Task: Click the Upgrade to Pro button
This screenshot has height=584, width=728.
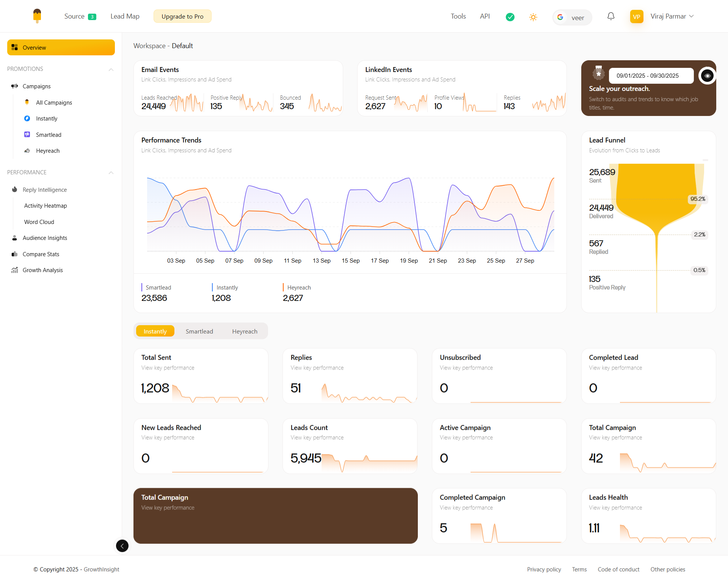Action: (182, 16)
